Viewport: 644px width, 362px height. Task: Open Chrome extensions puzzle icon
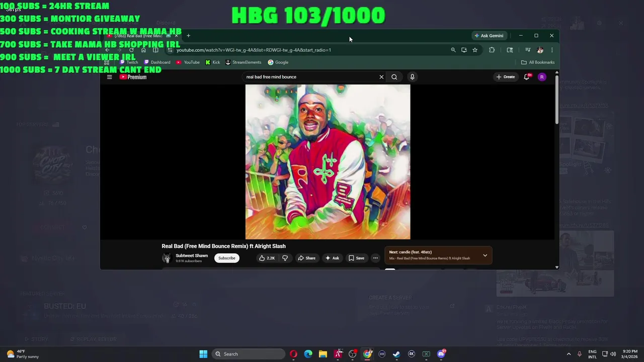(x=492, y=50)
